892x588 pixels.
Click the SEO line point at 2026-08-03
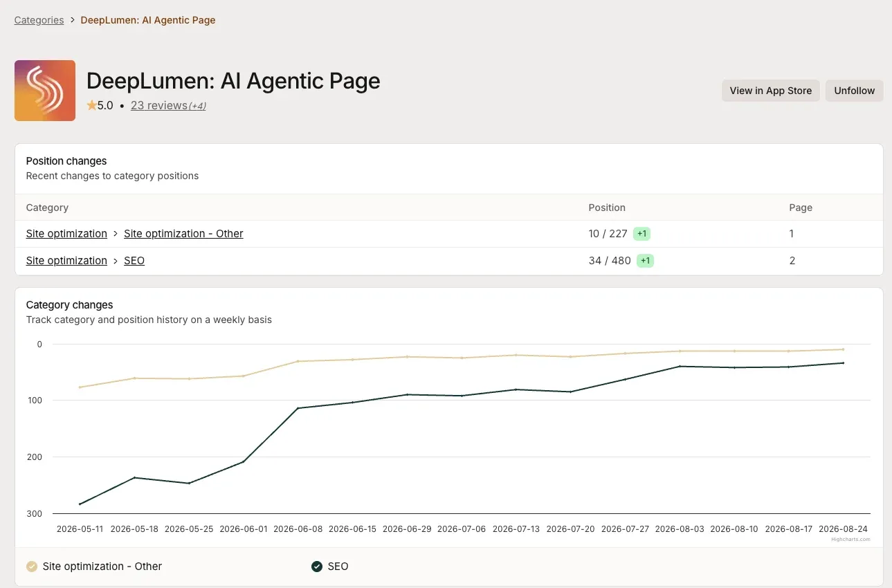(680, 366)
